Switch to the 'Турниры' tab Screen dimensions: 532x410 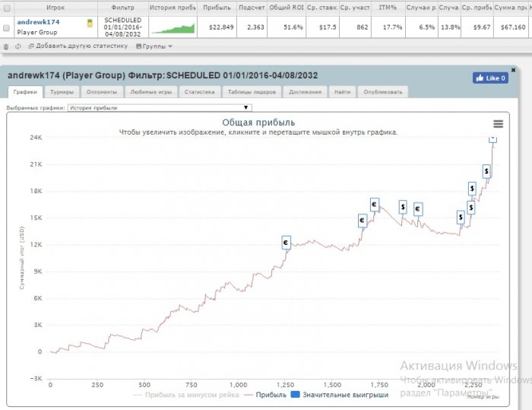click(62, 92)
